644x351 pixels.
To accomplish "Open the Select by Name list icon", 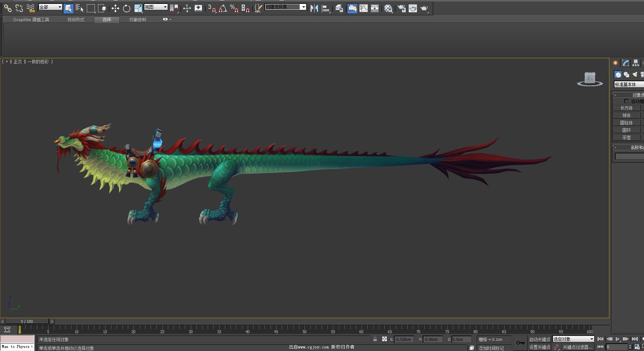I will coord(79,8).
